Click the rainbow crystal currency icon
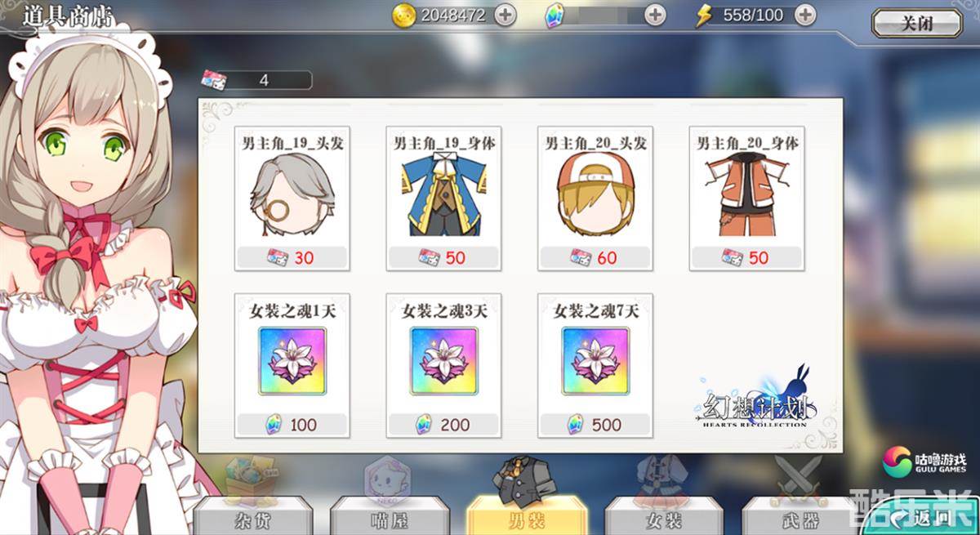980x535 pixels. coord(555,16)
